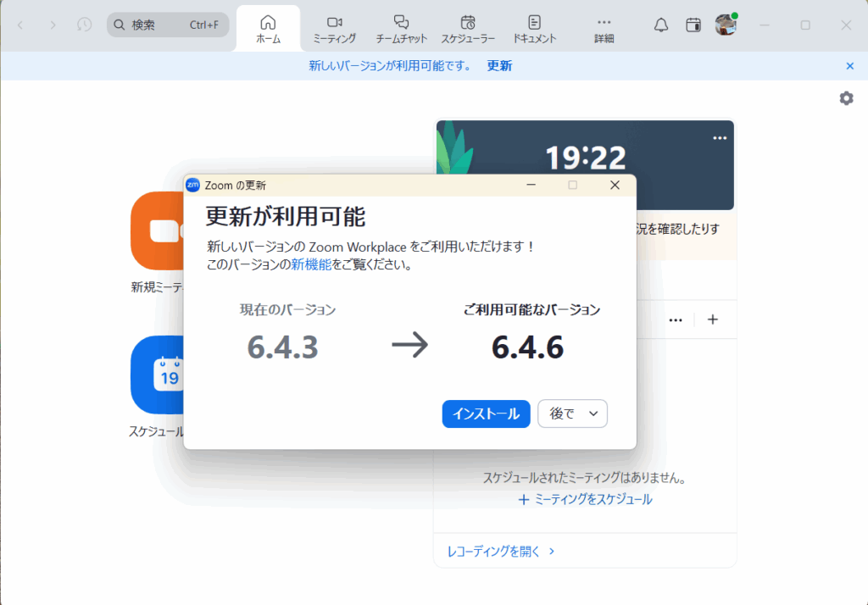Go forward with the right arrow button

53,25
